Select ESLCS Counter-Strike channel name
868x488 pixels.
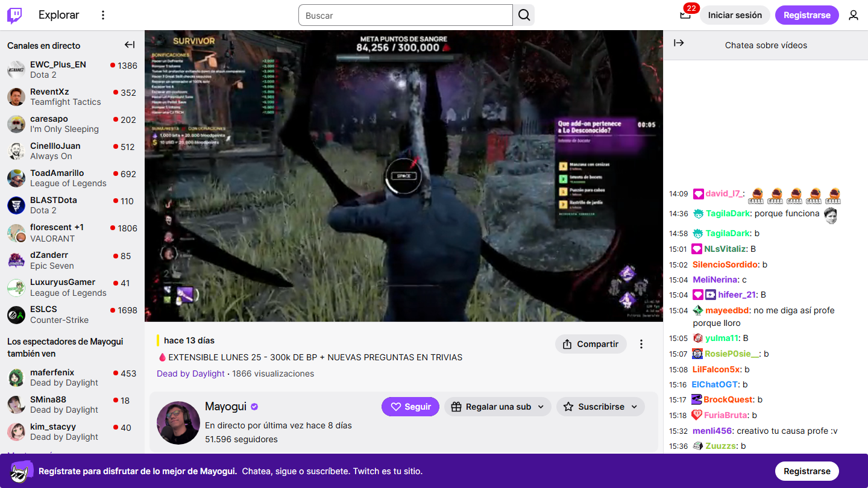[43, 309]
